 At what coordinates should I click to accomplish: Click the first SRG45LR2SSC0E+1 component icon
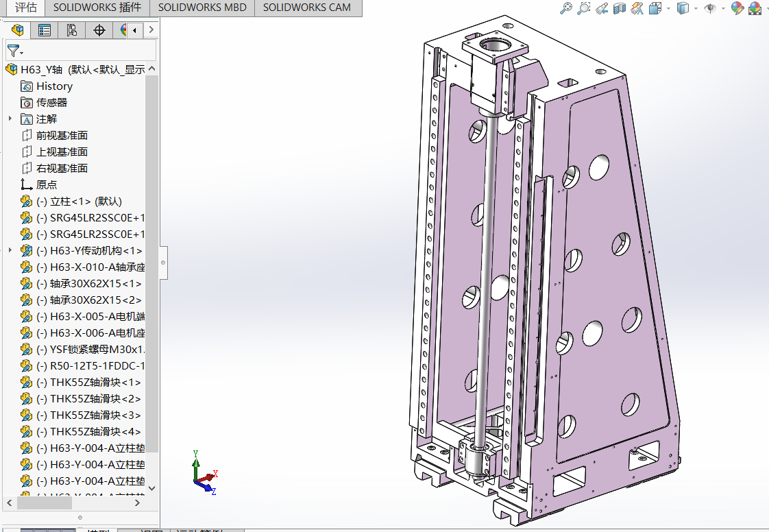[x=27, y=218]
